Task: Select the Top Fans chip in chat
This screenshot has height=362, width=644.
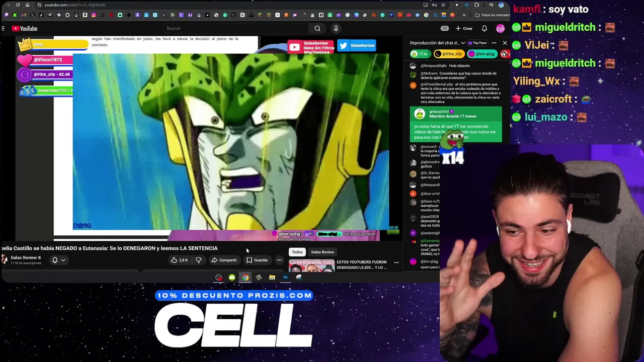Action: click(x=477, y=43)
